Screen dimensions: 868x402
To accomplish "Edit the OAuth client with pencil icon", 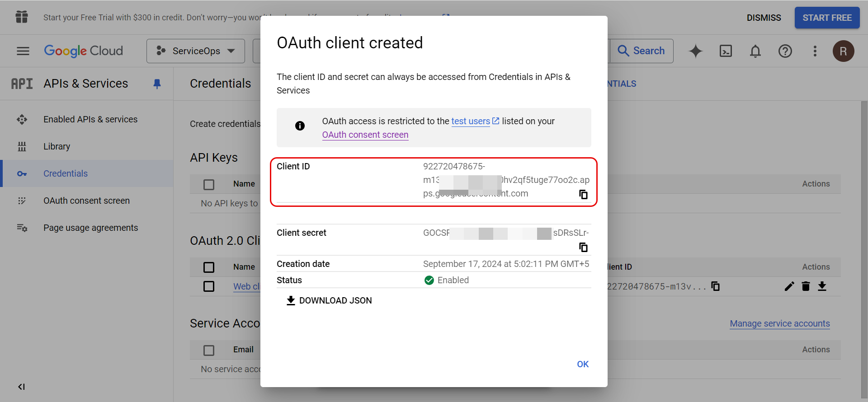I will click(x=789, y=286).
